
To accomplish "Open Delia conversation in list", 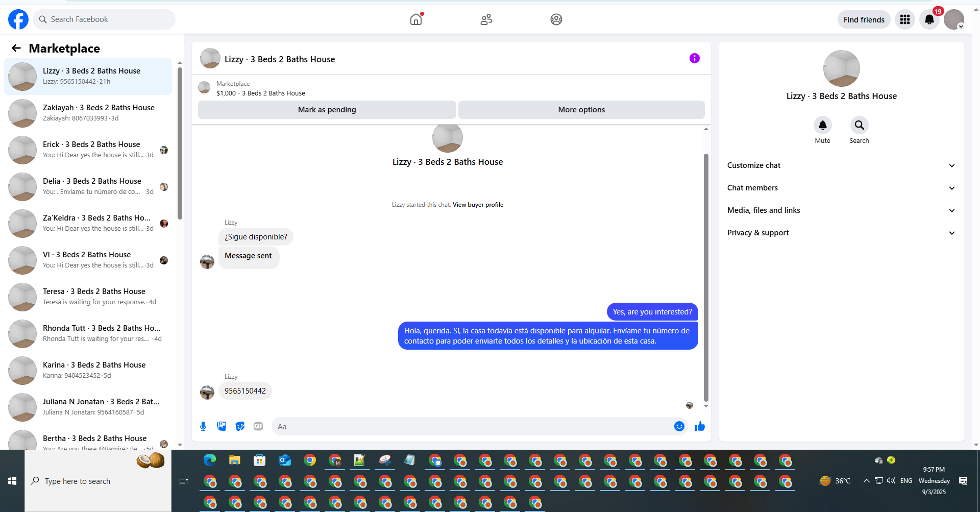I will coord(88,187).
